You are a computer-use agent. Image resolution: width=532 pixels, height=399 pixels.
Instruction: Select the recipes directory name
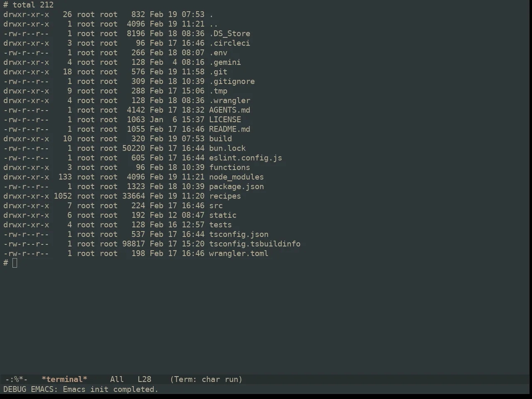click(x=225, y=196)
